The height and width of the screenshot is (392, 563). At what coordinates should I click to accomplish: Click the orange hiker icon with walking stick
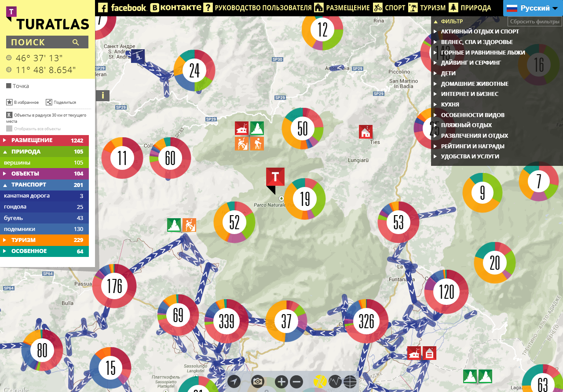(x=257, y=143)
